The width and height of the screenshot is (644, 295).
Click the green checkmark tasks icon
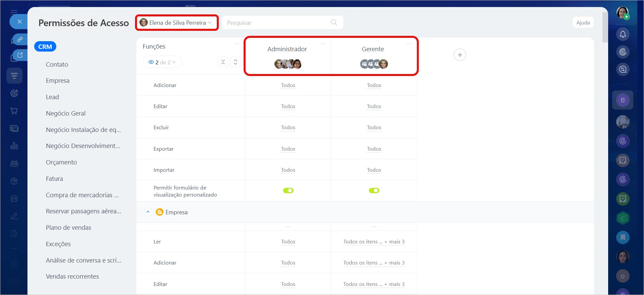click(x=623, y=199)
